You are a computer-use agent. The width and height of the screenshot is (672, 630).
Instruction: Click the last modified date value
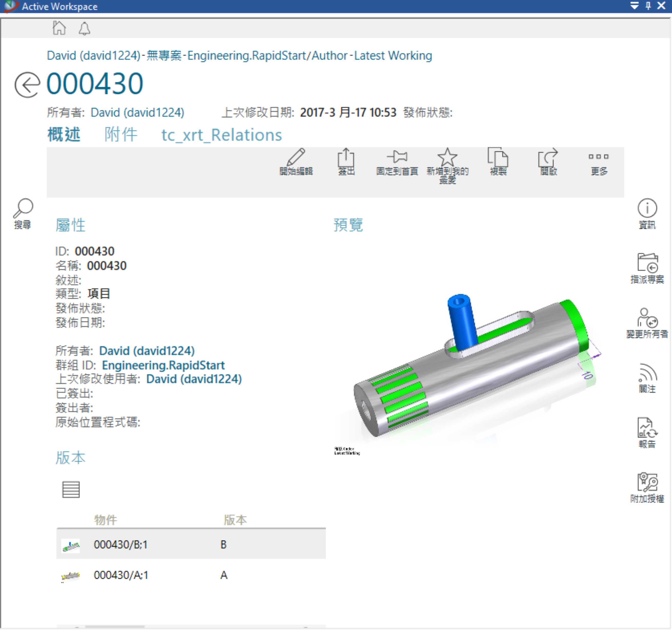(x=348, y=113)
